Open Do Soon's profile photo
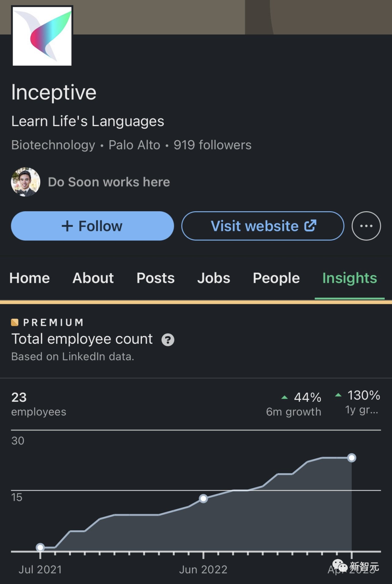 click(x=25, y=182)
